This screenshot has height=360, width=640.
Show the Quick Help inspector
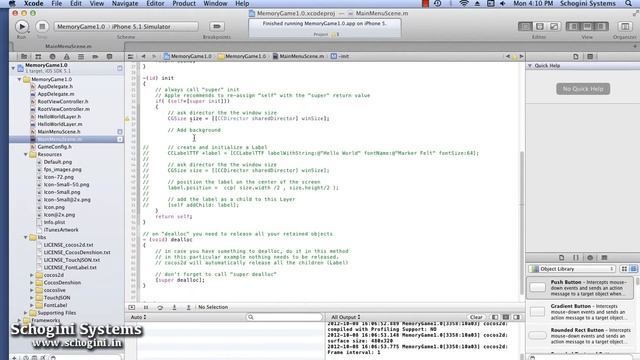click(590, 56)
